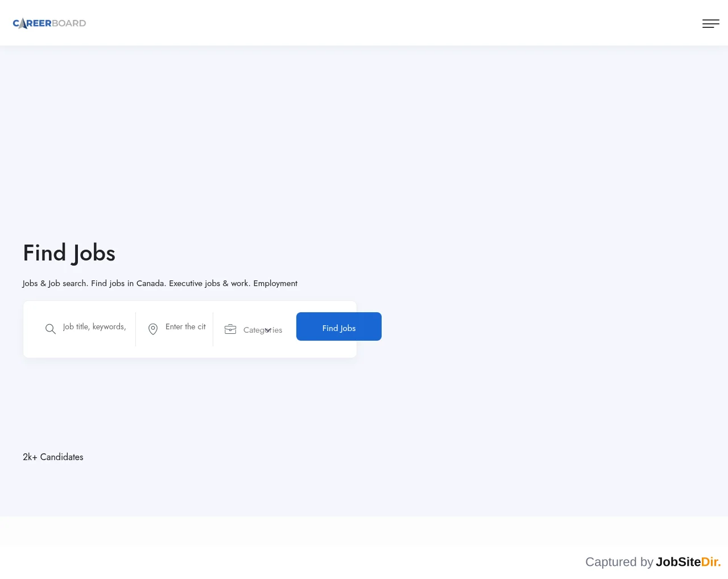Focus the Job title, keywords field
This screenshot has width=728, height=579.
(x=94, y=327)
